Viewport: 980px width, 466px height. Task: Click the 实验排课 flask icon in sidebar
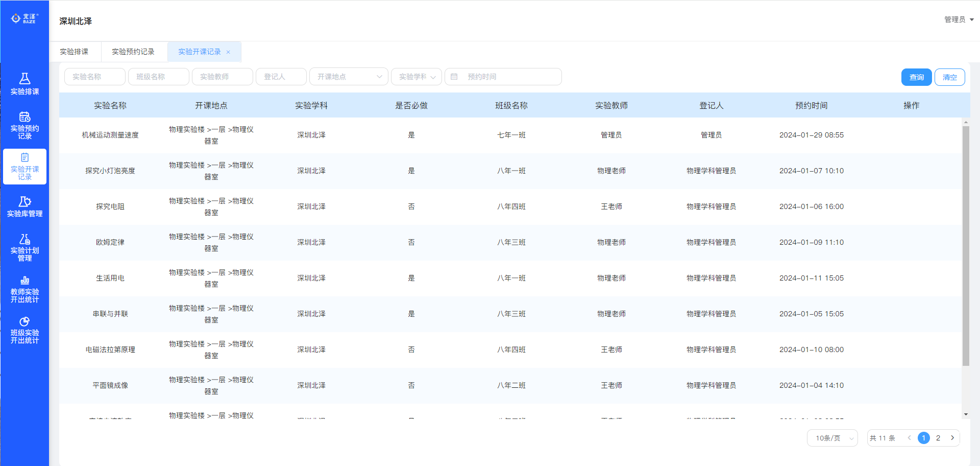24,79
